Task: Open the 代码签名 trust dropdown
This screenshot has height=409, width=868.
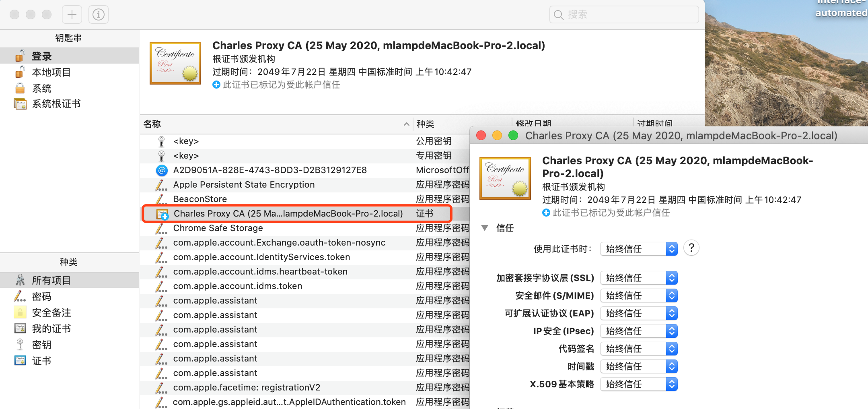Action: [638, 348]
